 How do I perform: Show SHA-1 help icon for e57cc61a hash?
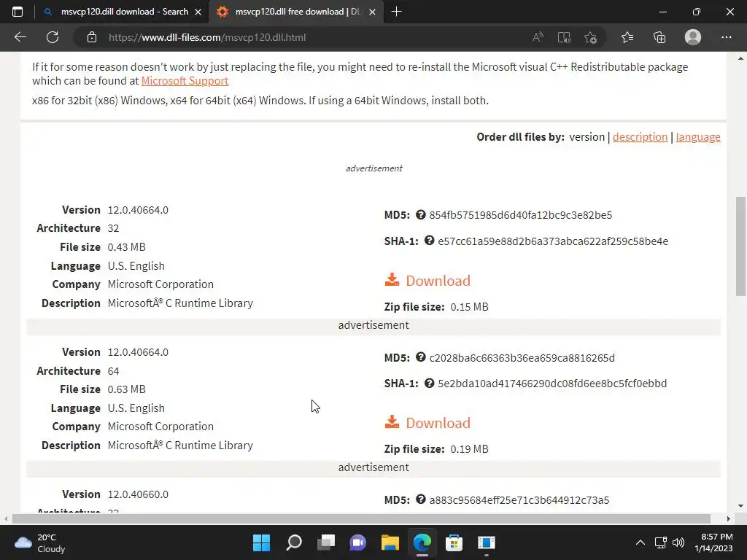coord(429,241)
